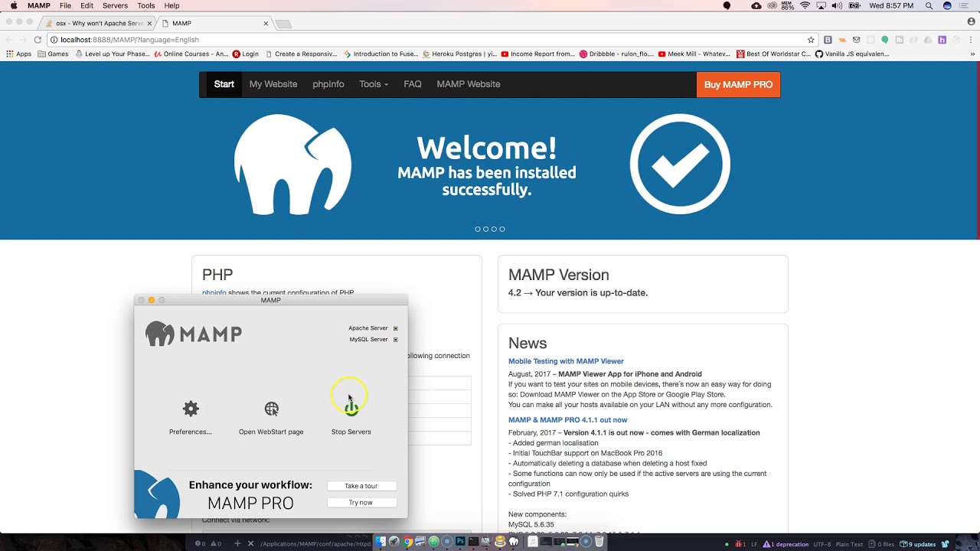This screenshot has width=980, height=551.
Task: Click the Apache Server status indicator
Action: coord(396,328)
